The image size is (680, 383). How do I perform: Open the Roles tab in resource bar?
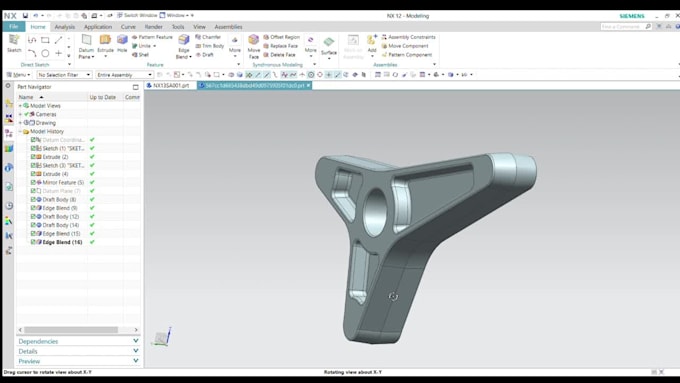pos(9,250)
